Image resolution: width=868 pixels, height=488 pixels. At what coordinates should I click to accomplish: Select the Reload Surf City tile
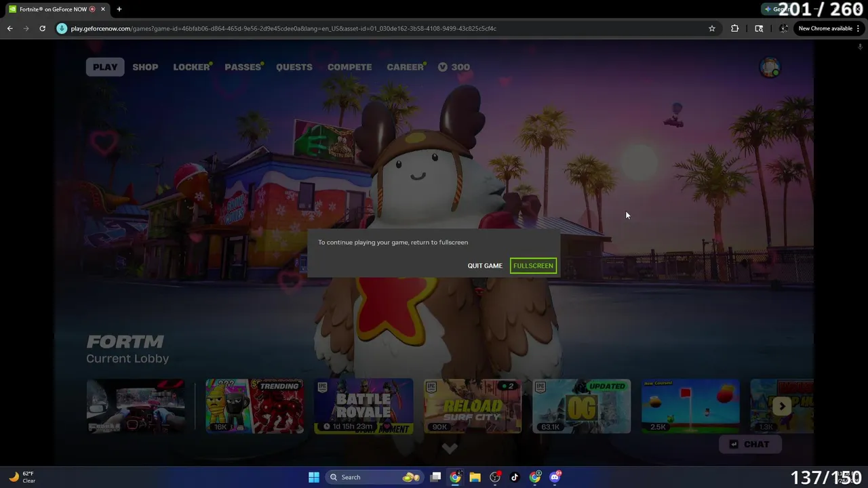[473, 406]
